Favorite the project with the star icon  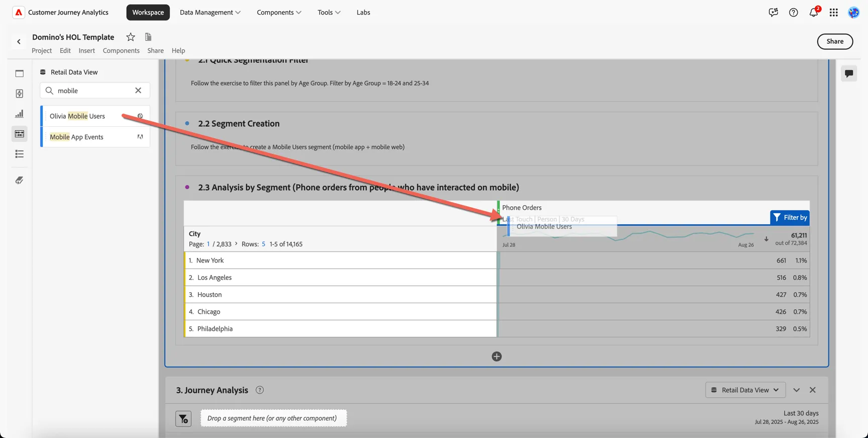click(131, 37)
